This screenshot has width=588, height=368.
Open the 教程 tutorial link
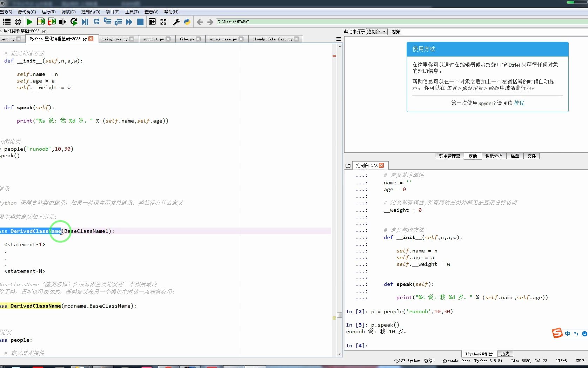[x=519, y=103]
